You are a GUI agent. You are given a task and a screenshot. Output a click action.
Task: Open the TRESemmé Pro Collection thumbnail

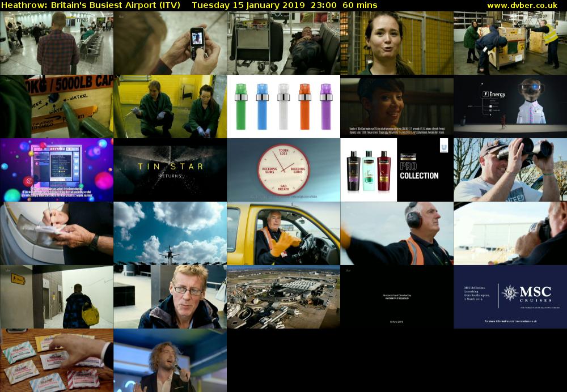click(x=397, y=170)
